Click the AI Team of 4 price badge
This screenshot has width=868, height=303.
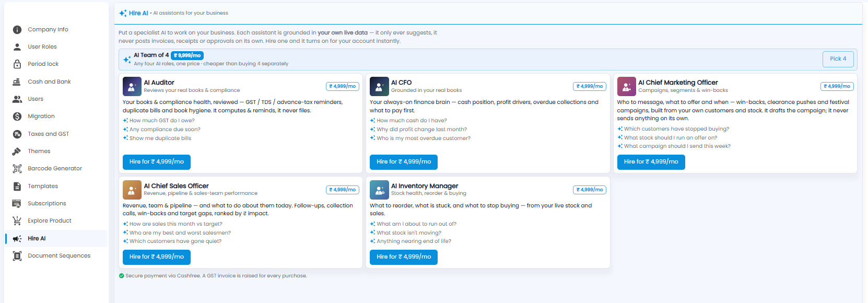tap(187, 55)
